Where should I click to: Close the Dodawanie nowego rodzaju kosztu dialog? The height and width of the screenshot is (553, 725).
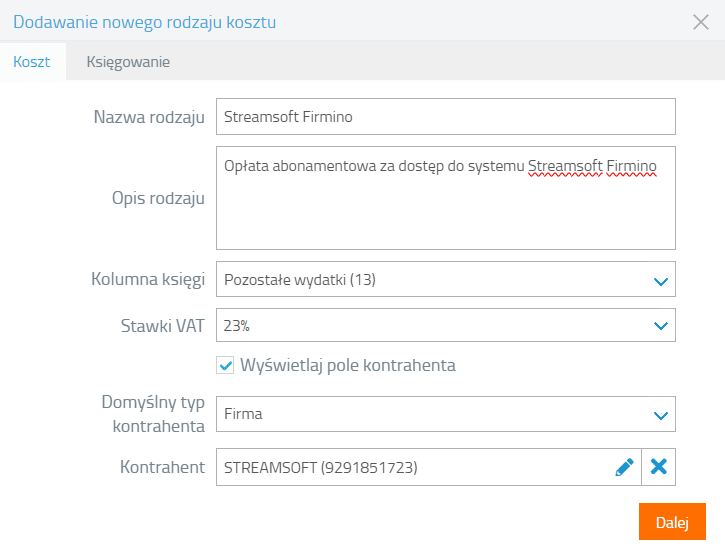point(700,22)
